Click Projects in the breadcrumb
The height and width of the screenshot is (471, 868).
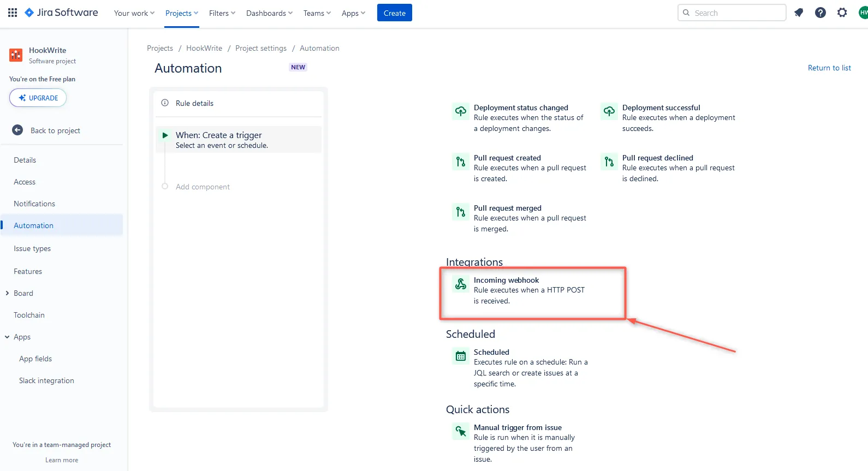[160, 48]
